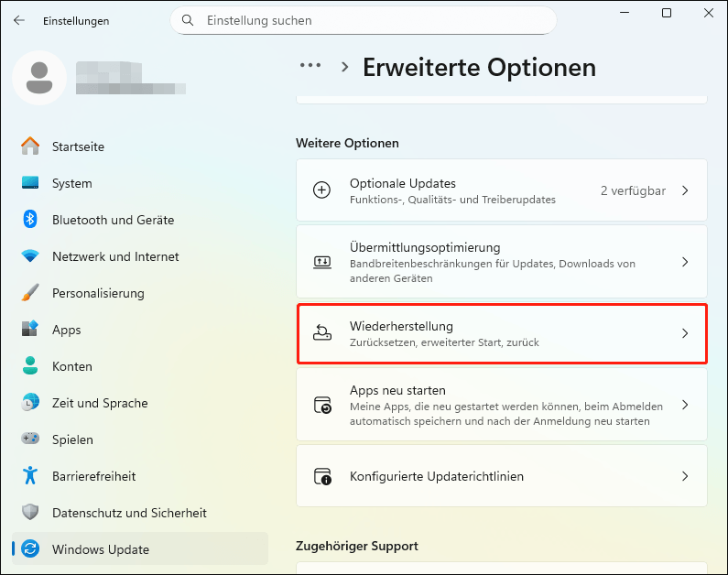Click Zurücksetzen, erweiterter Start, zurück text
This screenshot has width=728, height=575.
444,342
